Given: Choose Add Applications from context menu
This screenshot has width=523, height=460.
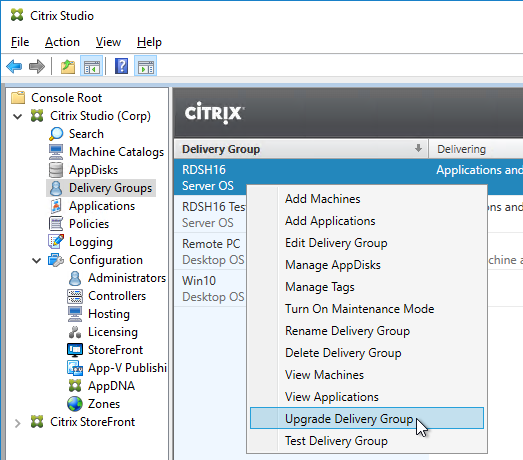Looking at the screenshot, I should pyautogui.click(x=367, y=221).
